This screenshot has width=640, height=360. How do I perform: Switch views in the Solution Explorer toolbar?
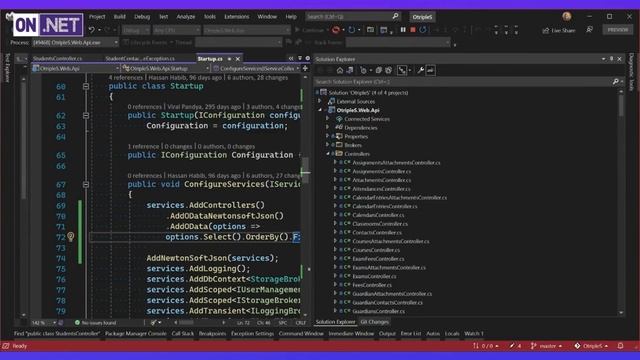click(x=350, y=70)
